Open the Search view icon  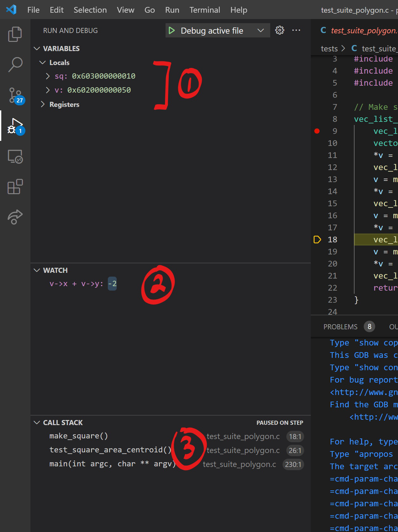tap(15, 64)
